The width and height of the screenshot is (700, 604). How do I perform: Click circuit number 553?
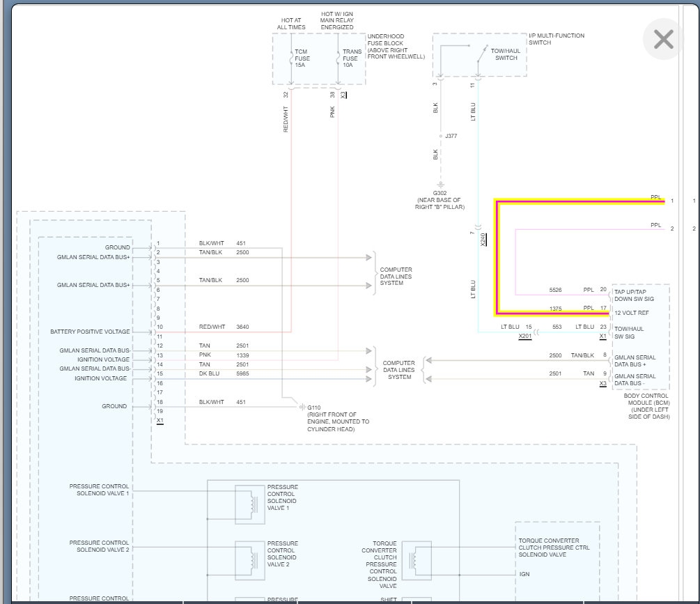(557, 327)
